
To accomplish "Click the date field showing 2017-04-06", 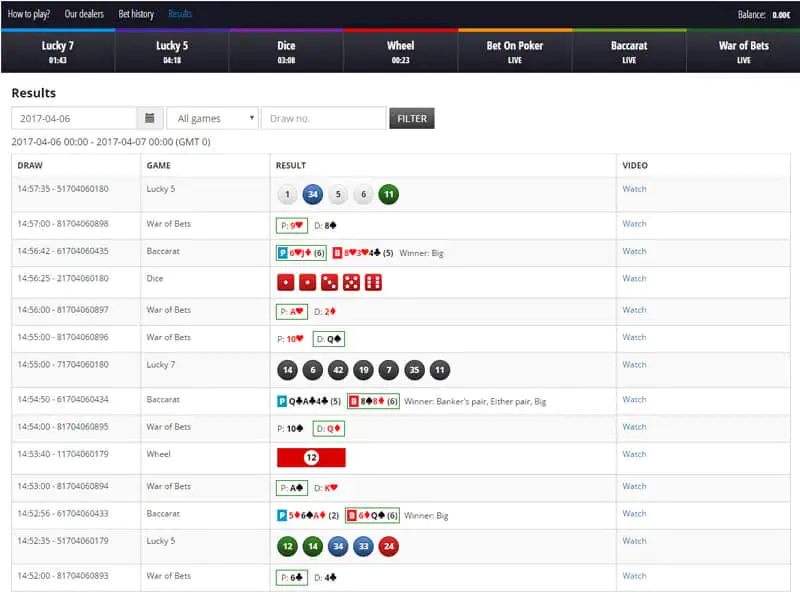I will pyautogui.click(x=74, y=118).
